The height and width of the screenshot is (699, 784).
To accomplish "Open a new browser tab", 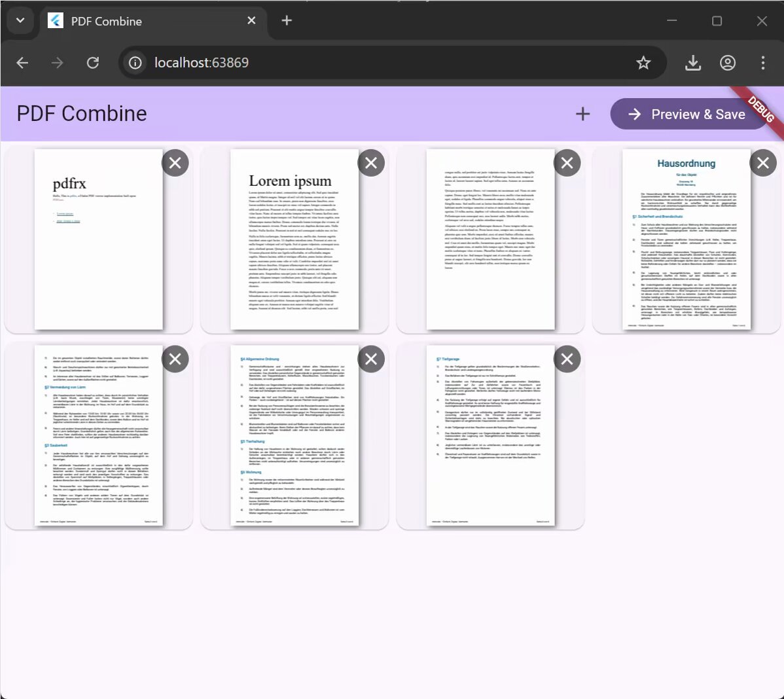I will pyautogui.click(x=287, y=20).
